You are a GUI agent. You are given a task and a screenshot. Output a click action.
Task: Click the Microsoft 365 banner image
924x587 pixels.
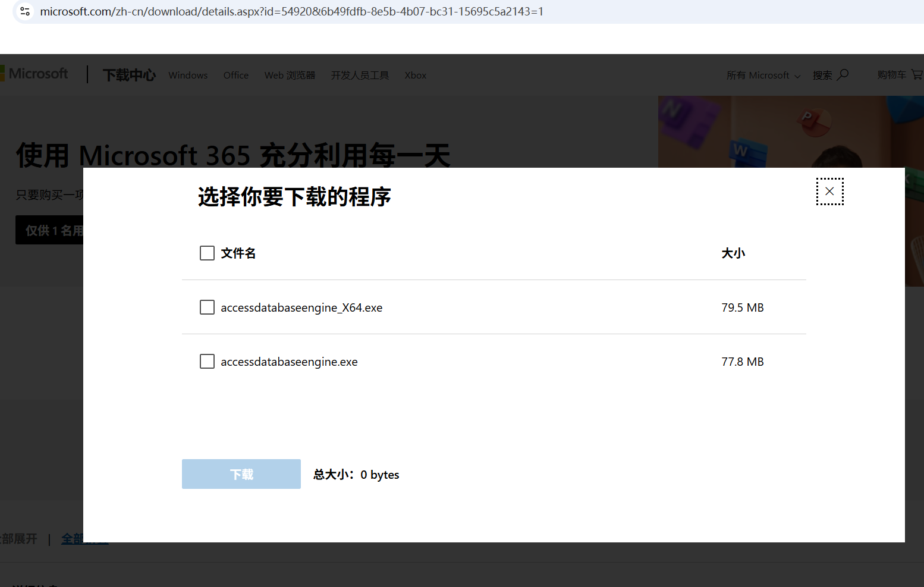(x=791, y=132)
